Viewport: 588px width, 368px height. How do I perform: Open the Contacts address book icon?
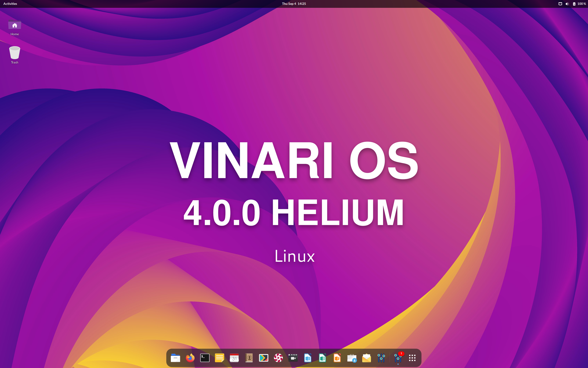[x=249, y=358]
